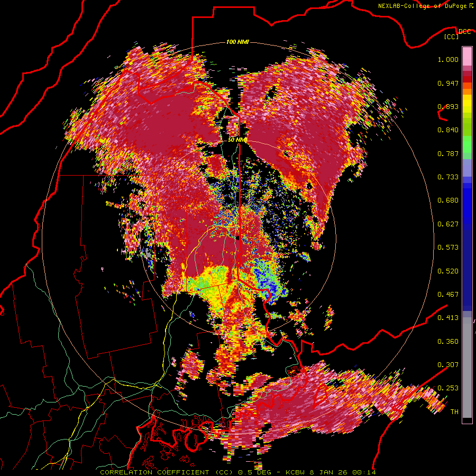Viewport: 476px width, 476px height.
Task: Select the gray color bar segment
Action: coord(467,368)
